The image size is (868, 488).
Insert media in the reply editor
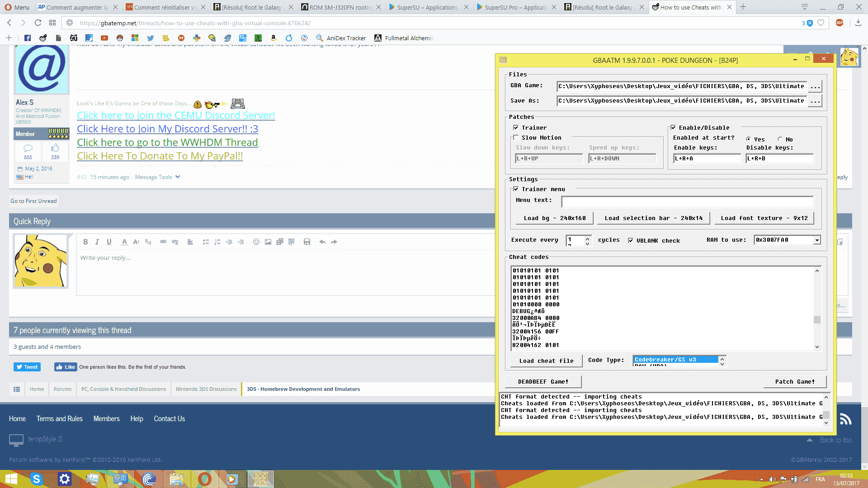pos(280,242)
